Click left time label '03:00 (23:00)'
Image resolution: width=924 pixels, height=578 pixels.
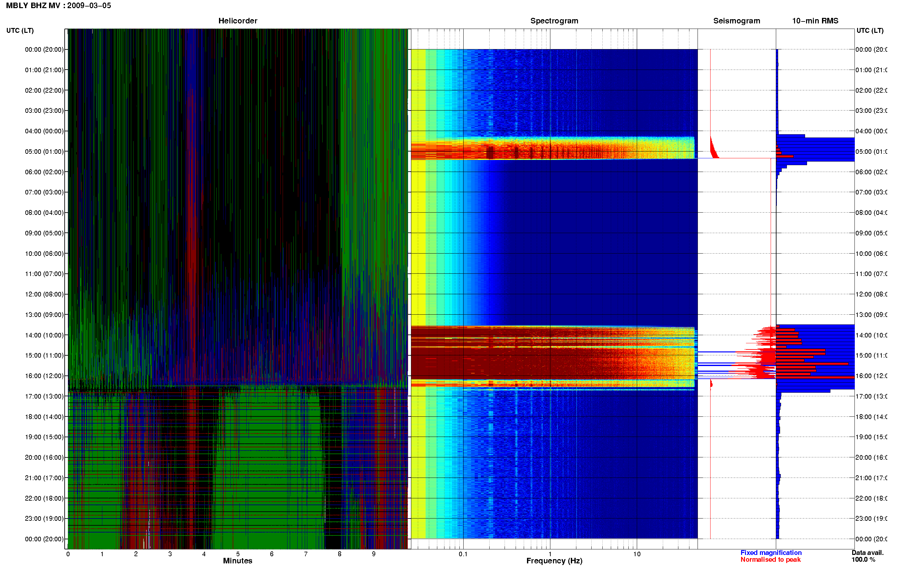coord(44,111)
